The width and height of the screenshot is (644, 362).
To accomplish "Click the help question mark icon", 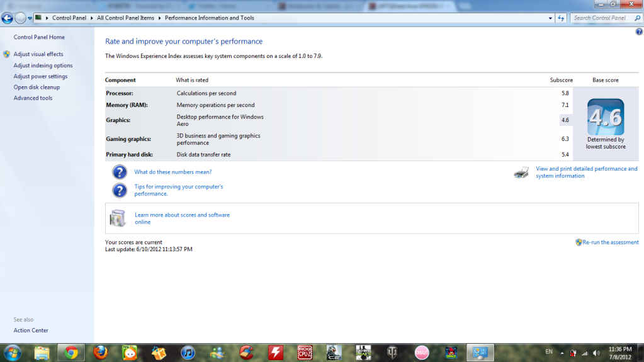I will 639,31.
